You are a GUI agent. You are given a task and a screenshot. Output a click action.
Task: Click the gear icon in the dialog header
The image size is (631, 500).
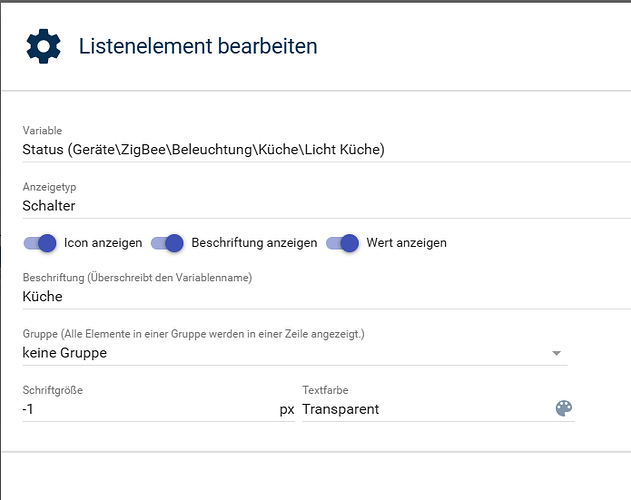[43, 46]
